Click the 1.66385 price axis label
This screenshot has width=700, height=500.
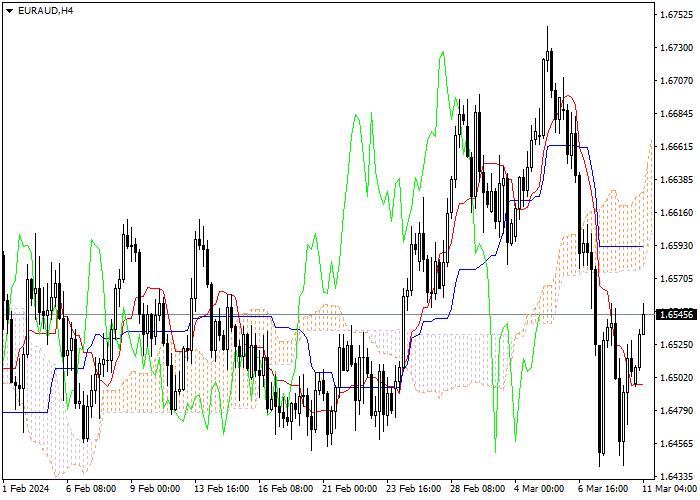[676, 179]
